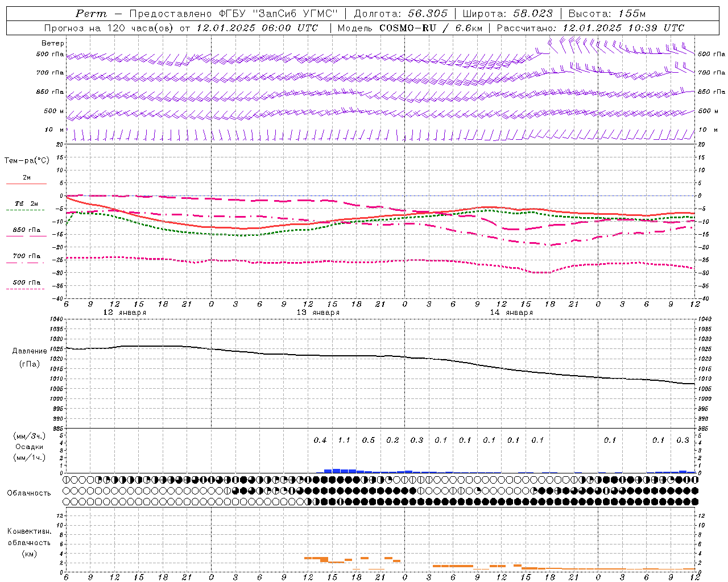Click the Ветер wind panel label
Screen dimensions: 728x582
point(53,43)
